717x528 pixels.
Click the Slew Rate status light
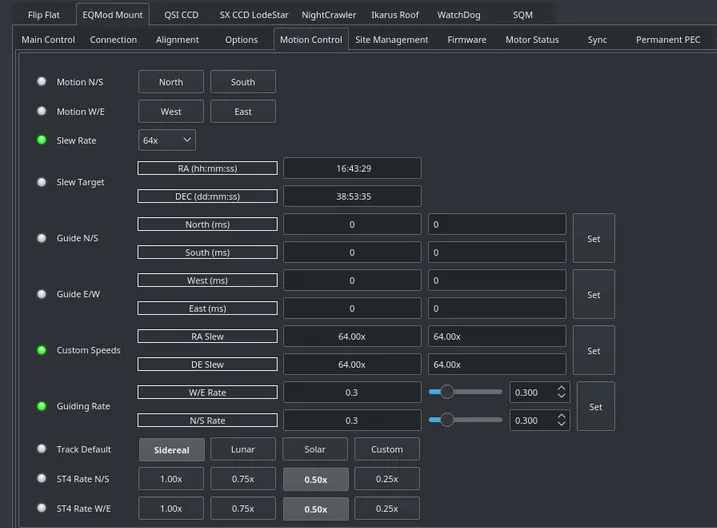[x=42, y=140]
